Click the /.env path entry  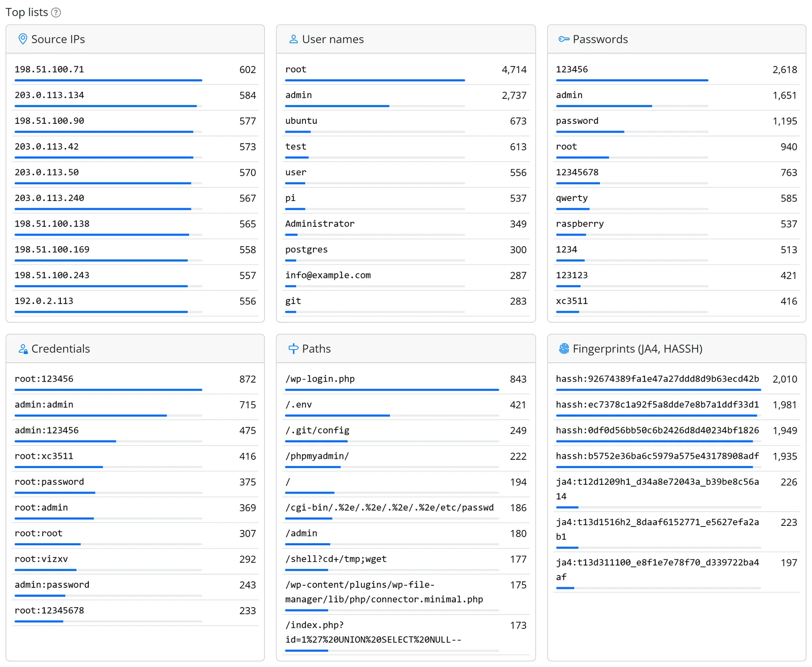click(298, 405)
